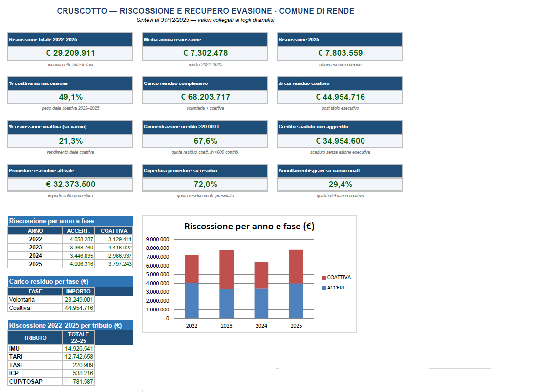Select 'Carico residuo per fase (€)' title

[x=70, y=282]
